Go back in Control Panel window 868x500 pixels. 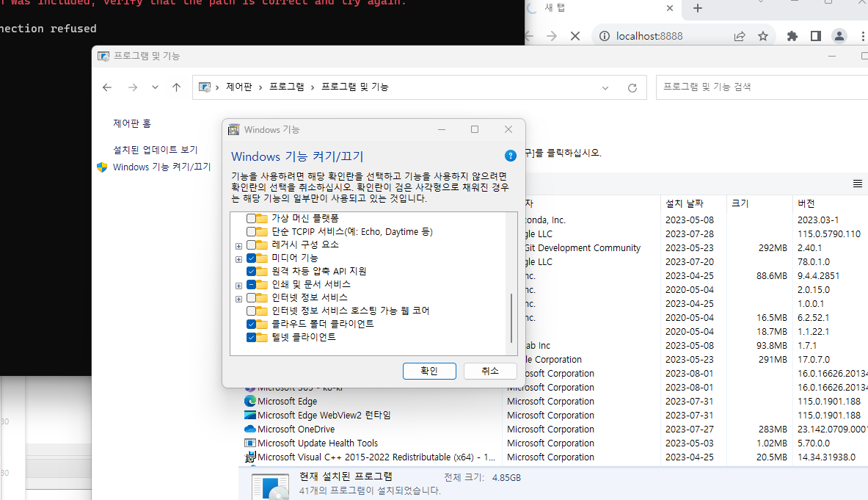tap(107, 87)
